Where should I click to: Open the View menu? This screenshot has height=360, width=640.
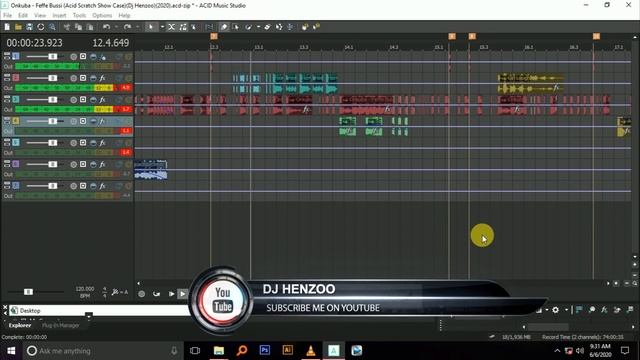pos(40,16)
